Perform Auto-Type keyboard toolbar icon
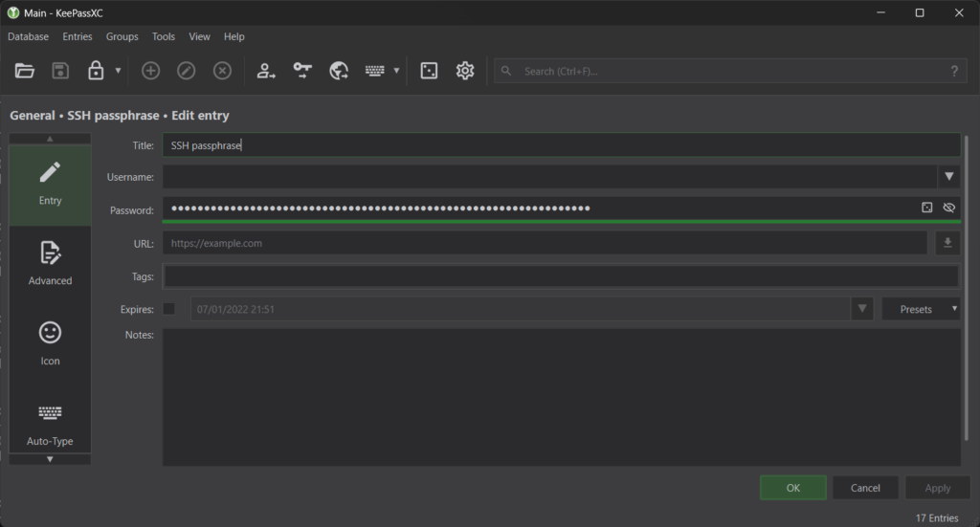 click(x=375, y=71)
